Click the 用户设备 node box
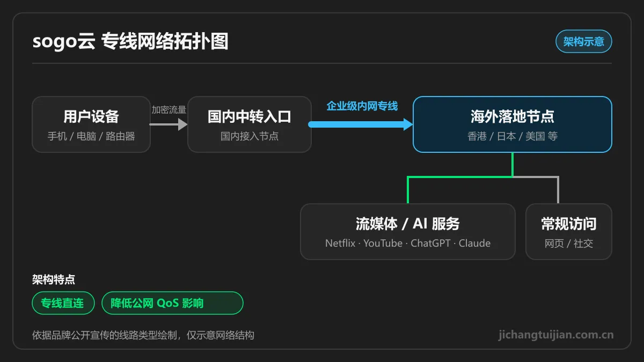 (x=91, y=124)
